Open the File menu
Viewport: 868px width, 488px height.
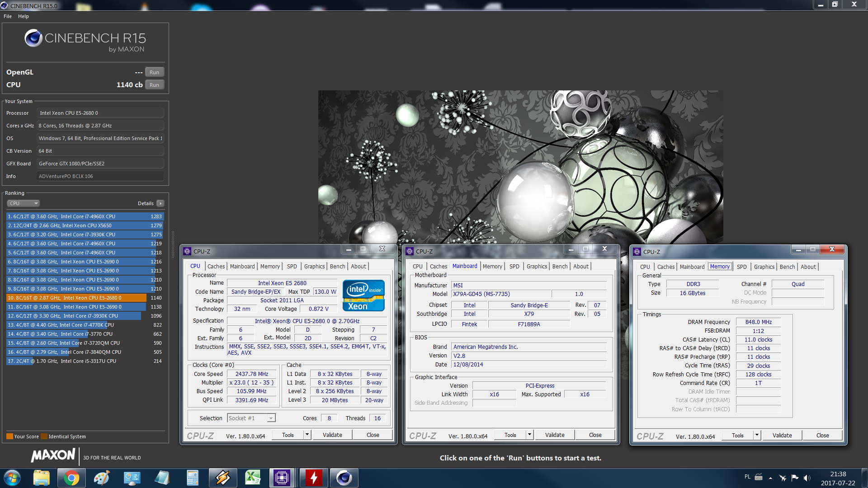point(8,16)
